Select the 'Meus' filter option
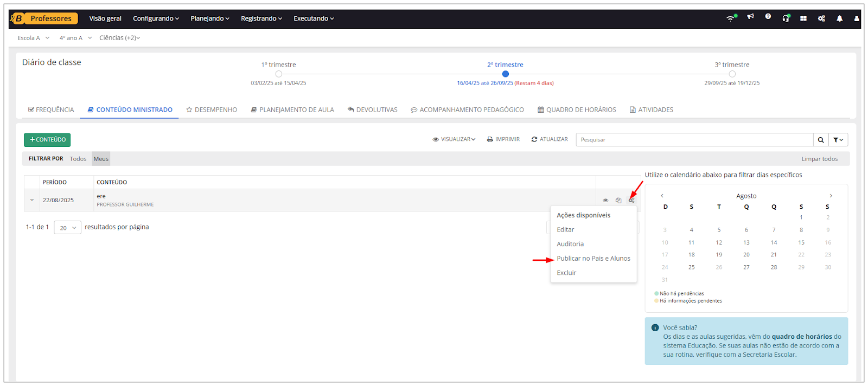Screen dimensions: 868x386 [x=101, y=159]
